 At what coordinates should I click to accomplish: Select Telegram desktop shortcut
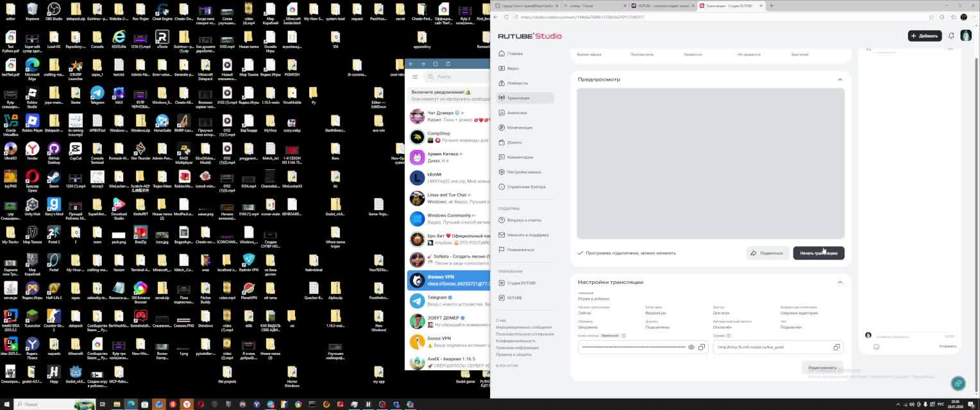97,95
